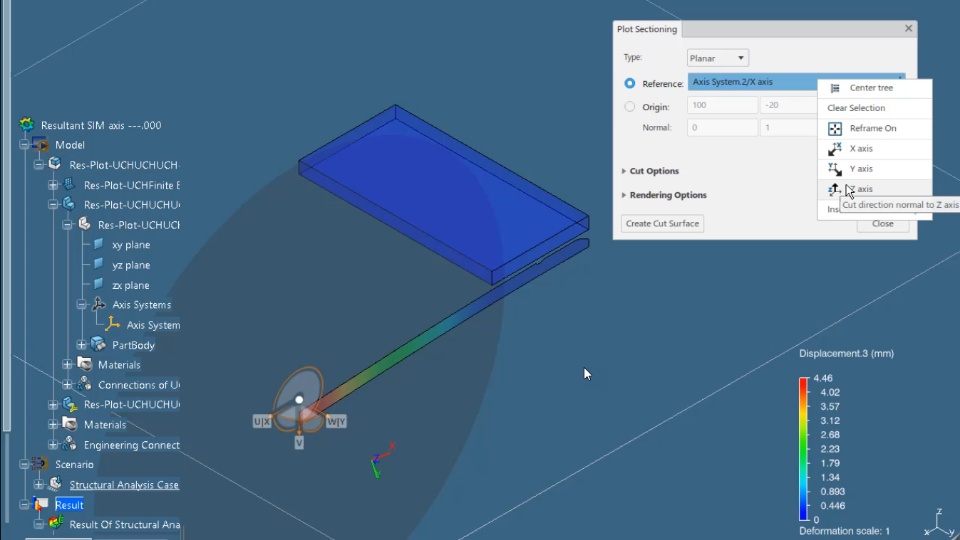Click the Scenario node icon
The height and width of the screenshot is (540, 960).
(40, 463)
